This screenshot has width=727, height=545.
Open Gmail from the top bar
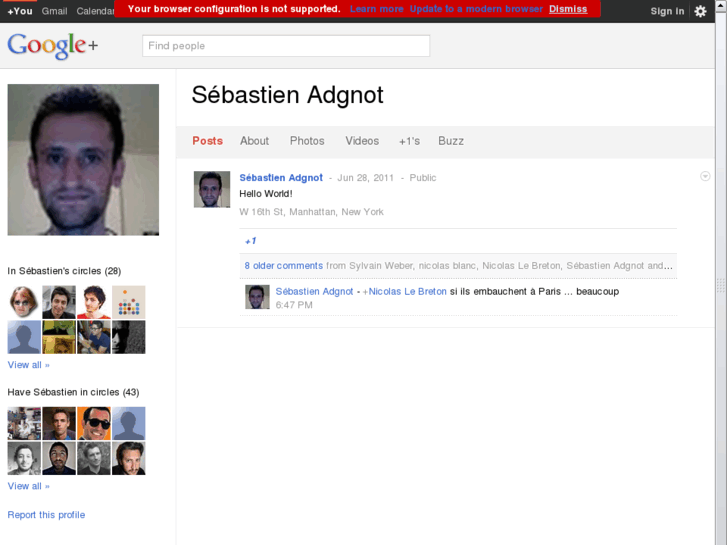[54, 11]
